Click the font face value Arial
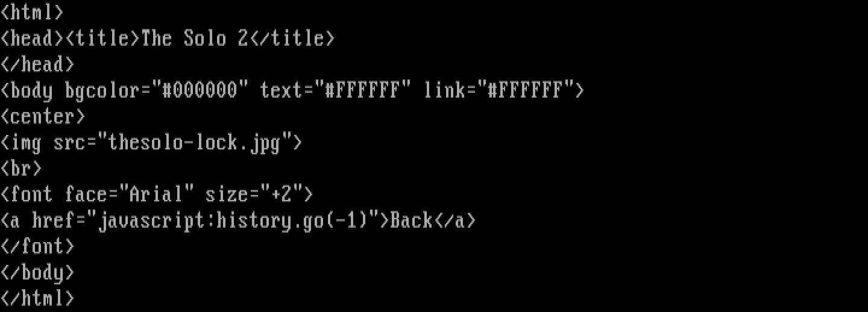This screenshot has height=312, width=868. click(156, 195)
